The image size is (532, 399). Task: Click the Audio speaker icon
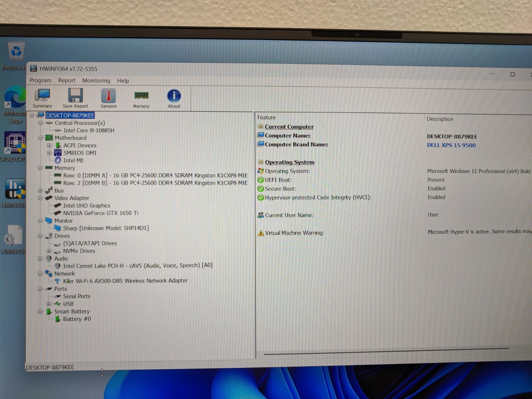coord(49,258)
